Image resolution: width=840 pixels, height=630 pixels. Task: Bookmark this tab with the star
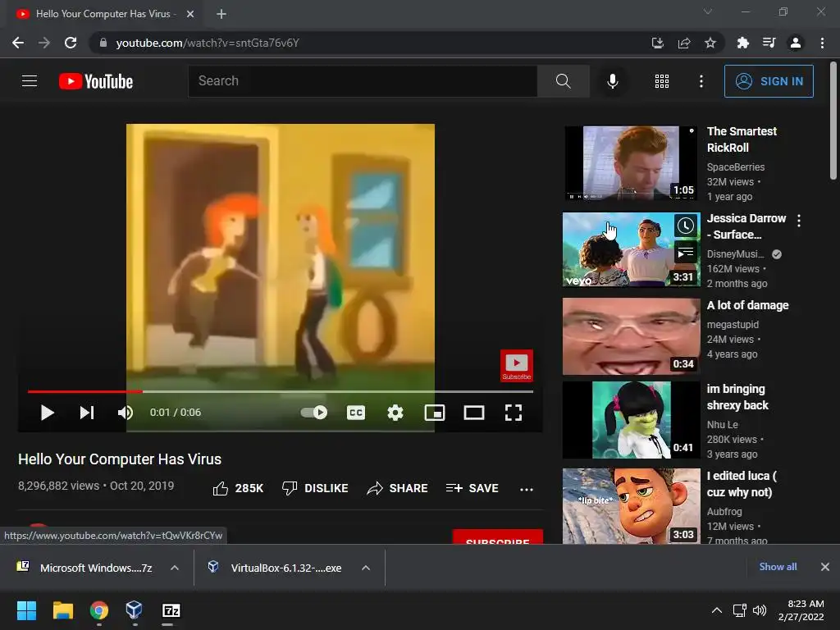pos(710,43)
